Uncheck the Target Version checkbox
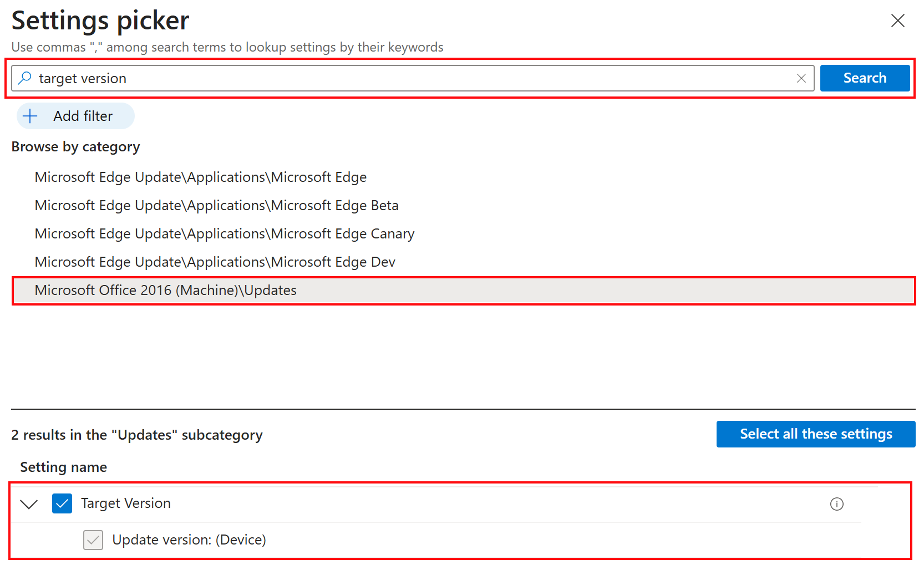Screen dimensions: 924x570 [62, 503]
